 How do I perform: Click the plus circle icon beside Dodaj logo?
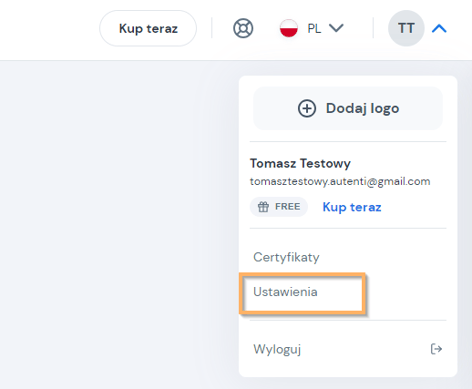307,108
